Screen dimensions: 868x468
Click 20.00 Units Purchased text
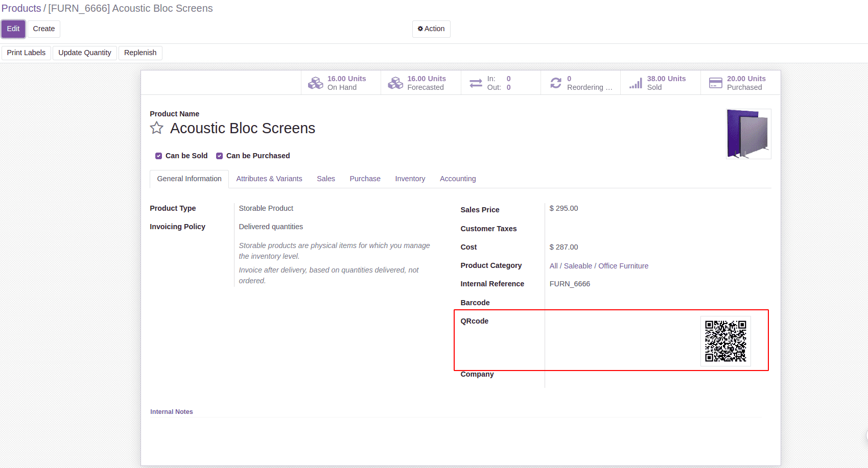[746, 83]
